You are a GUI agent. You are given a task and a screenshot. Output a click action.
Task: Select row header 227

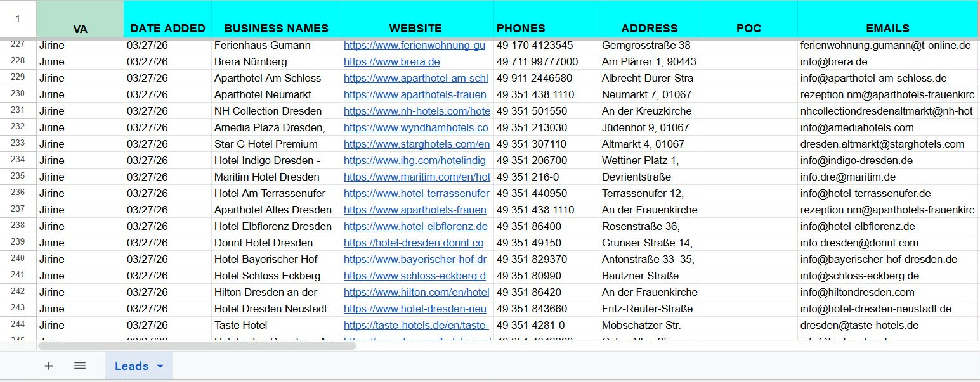click(18, 45)
